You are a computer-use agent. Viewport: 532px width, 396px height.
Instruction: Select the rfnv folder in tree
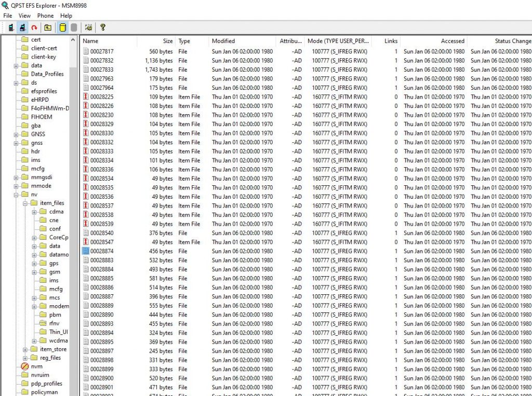click(54, 323)
